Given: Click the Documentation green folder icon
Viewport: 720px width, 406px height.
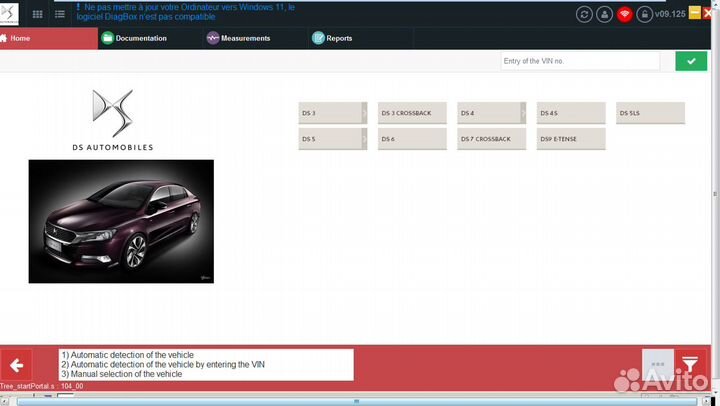Looking at the screenshot, I should pos(107,38).
